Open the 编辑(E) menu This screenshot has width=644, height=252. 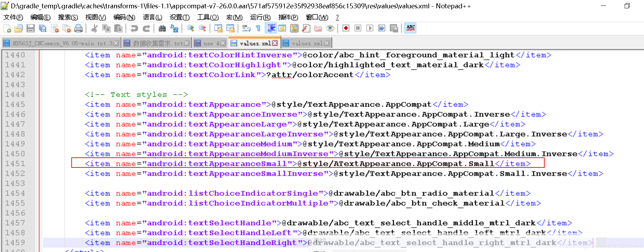40,17
